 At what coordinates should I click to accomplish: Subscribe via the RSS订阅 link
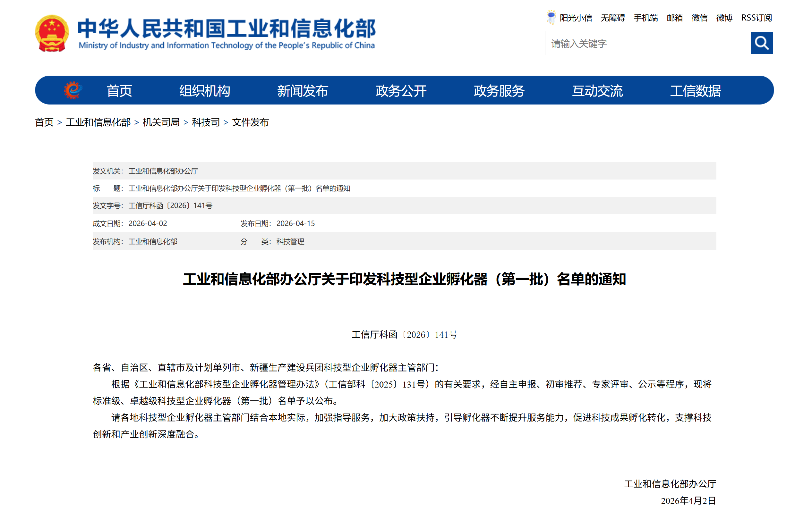point(756,18)
